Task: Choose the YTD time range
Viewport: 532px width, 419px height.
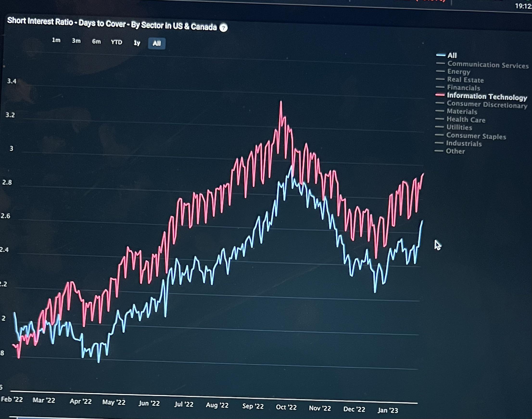Action: pyautogui.click(x=116, y=42)
